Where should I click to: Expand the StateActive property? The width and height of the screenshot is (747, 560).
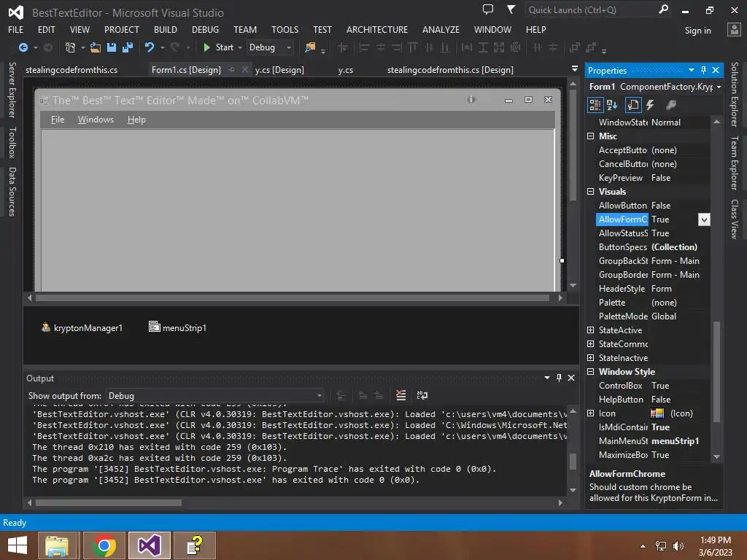(591, 330)
